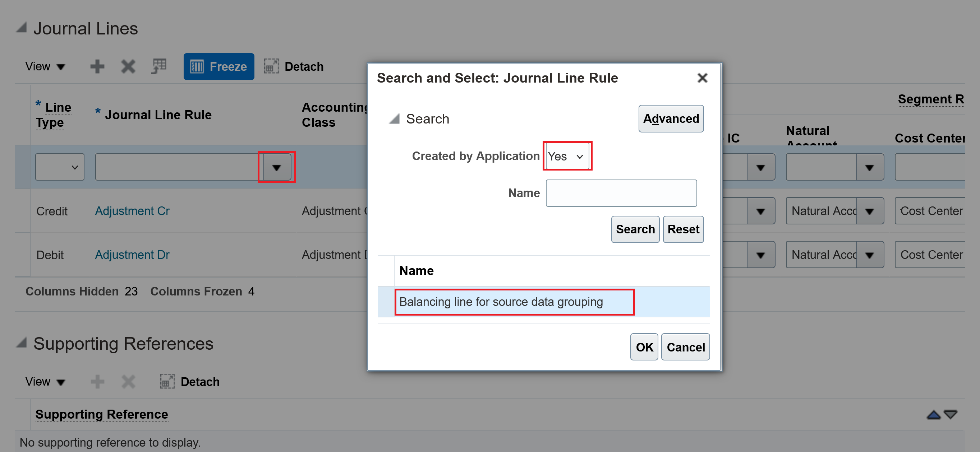
Task: Click the empty Cost Center field in new row
Action: 930,167
